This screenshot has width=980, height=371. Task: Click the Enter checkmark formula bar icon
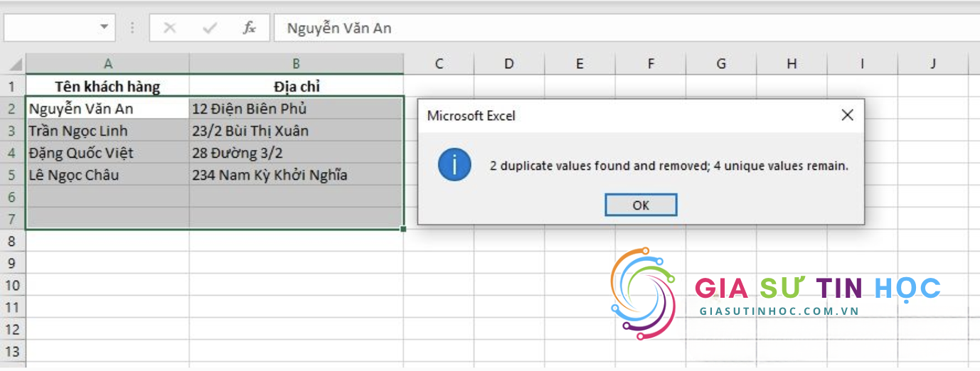[x=209, y=28]
